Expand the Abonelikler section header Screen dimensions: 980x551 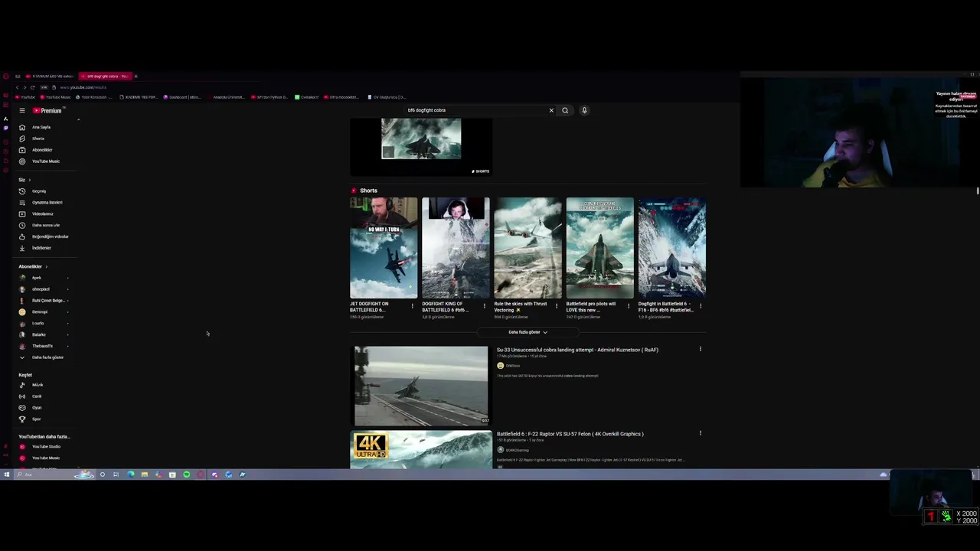pyautogui.click(x=33, y=266)
